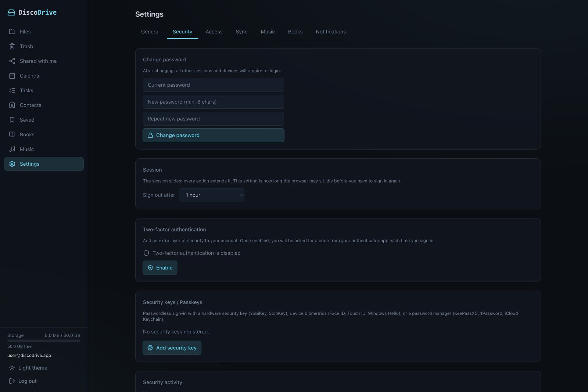Click 'No security keys registered.' text
This screenshot has height=392, width=588.
176,332
